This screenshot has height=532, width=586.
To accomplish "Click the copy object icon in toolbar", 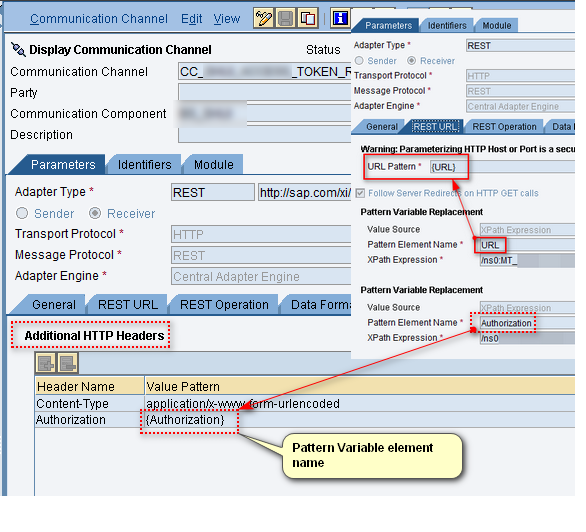I will [x=308, y=18].
